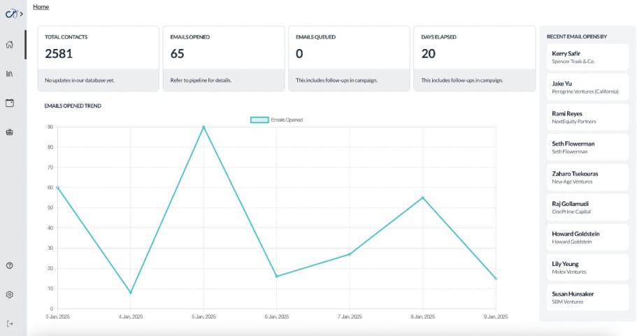Image resolution: width=644 pixels, height=336 pixels.
Task: Select the Total Contacts card
Action: [98, 58]
